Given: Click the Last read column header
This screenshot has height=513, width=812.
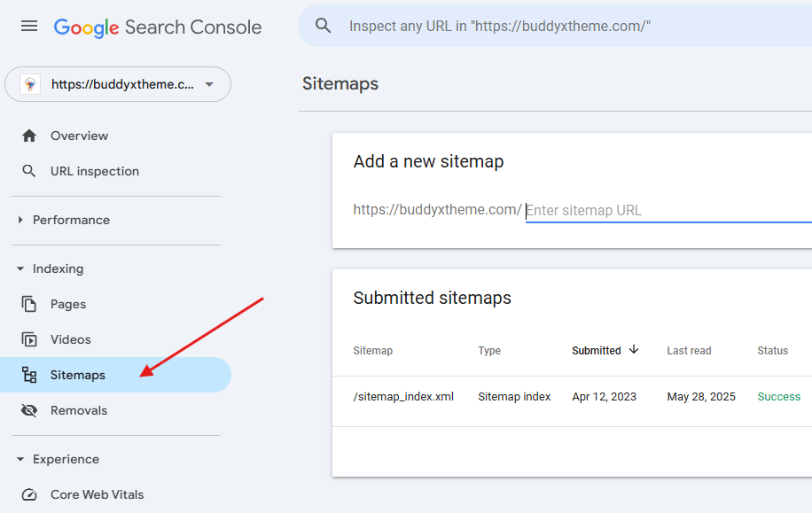Looking at the screenshot, I should (x=689, y=350).
